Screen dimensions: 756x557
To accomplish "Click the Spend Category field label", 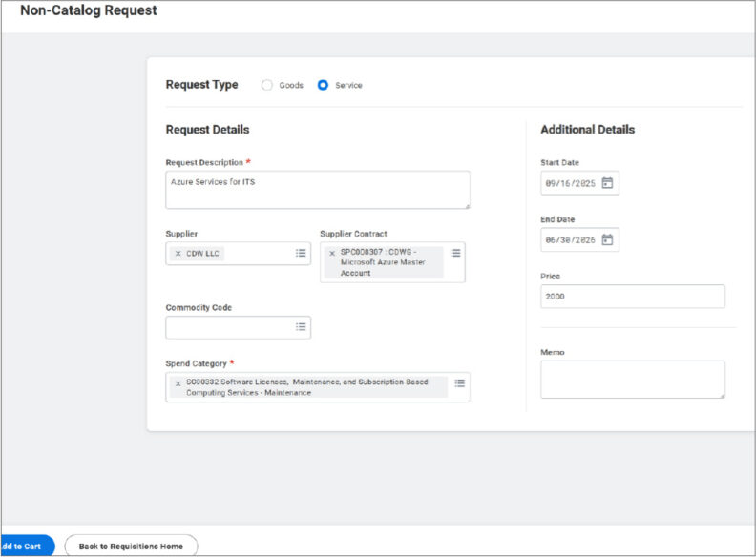I will (x=197, y=363).
